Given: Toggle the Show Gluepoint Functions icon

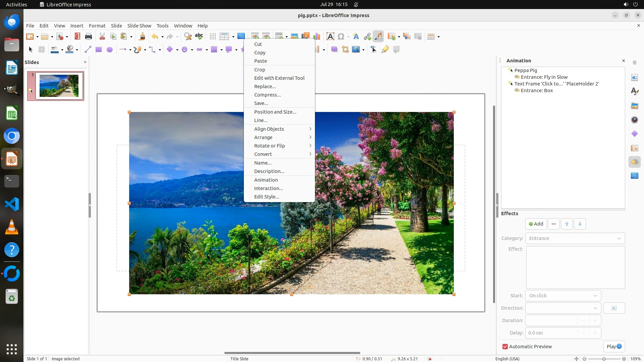Looking at the screenshot, I should (x=385, y=50).
